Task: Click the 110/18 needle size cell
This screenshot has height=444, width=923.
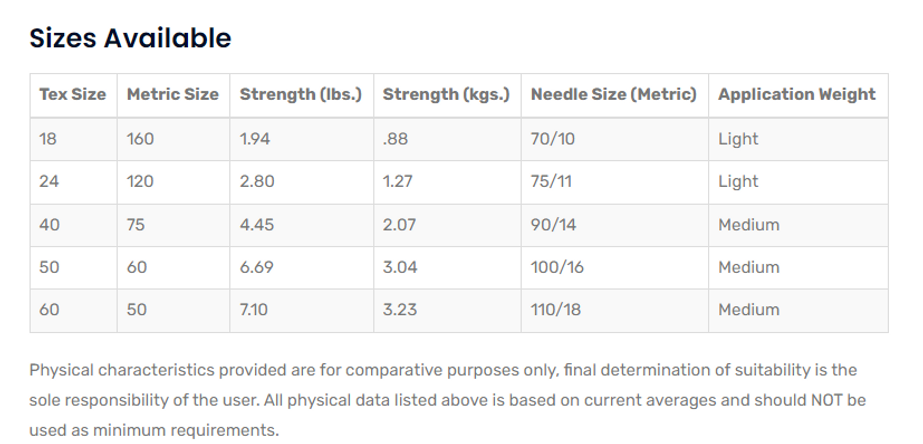Action: point(555,310)
